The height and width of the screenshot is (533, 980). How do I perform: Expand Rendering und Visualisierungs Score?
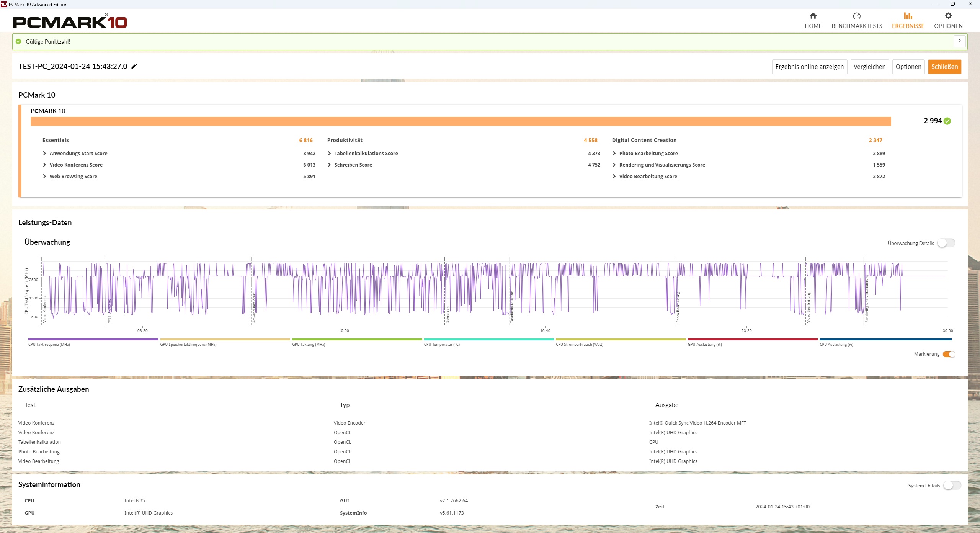pos(614,165)
